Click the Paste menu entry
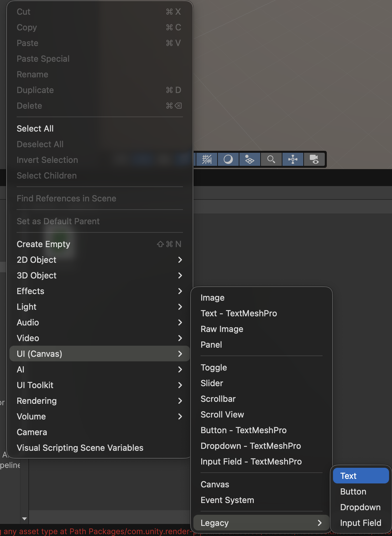This screenshot has height=536, width=392. click(99, 43)
